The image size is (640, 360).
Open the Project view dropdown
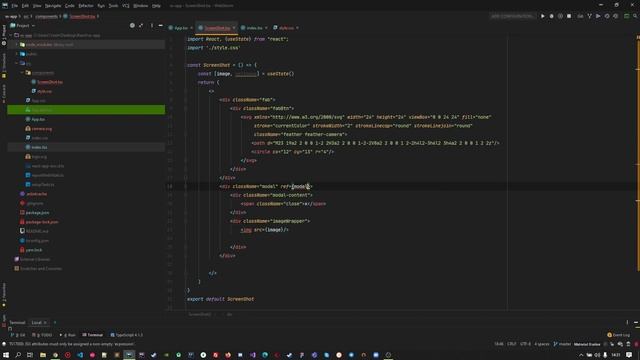23,25
